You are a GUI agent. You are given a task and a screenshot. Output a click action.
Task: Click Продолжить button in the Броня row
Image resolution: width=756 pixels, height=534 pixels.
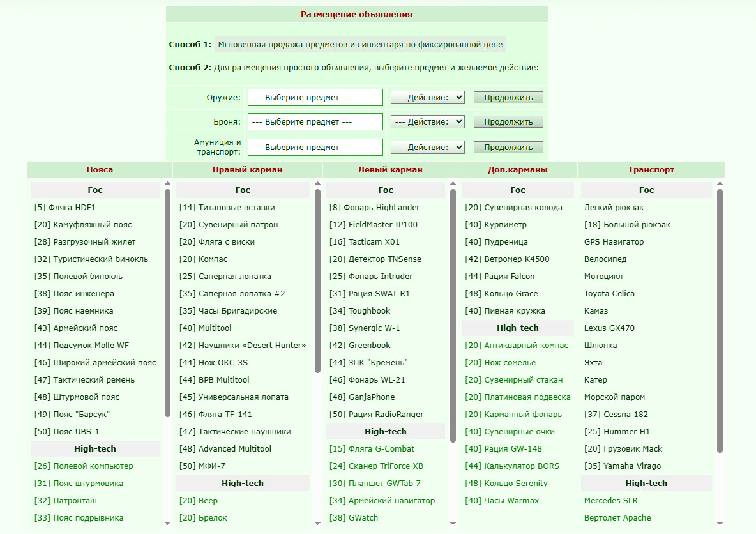pyautogui.click(x=508, y=121)
